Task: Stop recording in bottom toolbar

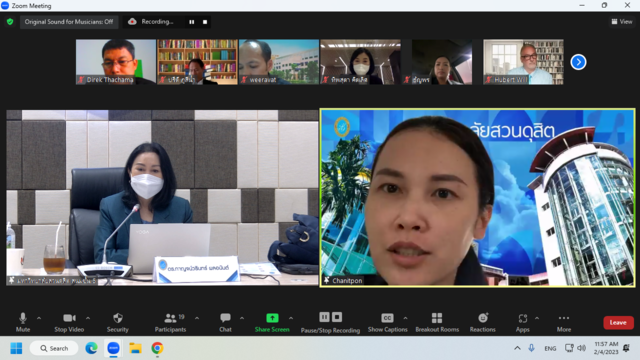Action: (337, 317)
